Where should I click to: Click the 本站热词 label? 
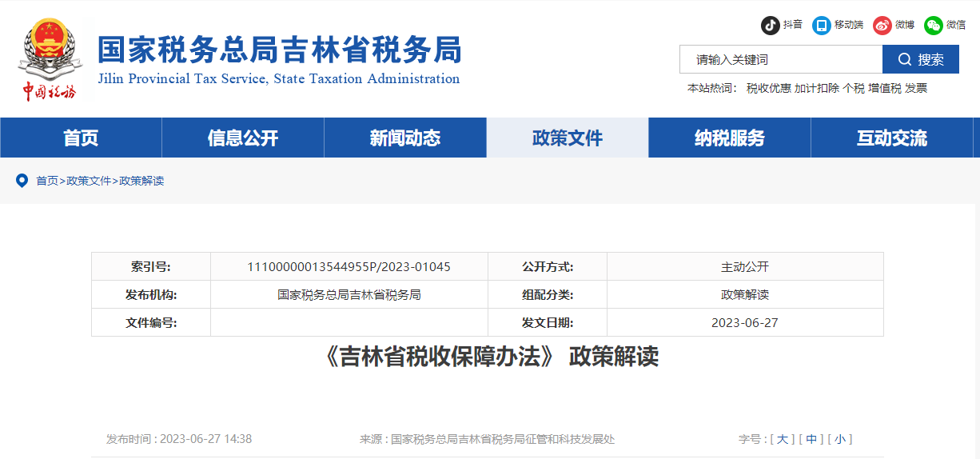pos(712,89)
